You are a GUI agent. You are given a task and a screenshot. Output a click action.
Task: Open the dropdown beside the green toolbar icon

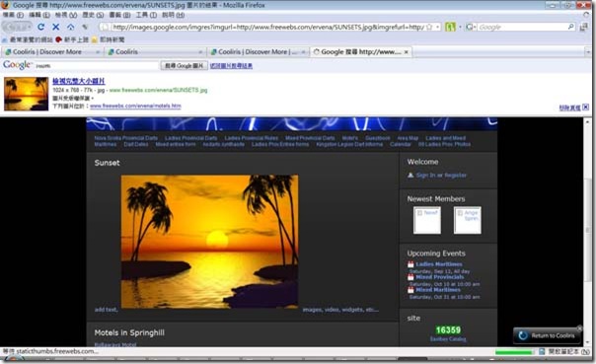tap(460, 27)
